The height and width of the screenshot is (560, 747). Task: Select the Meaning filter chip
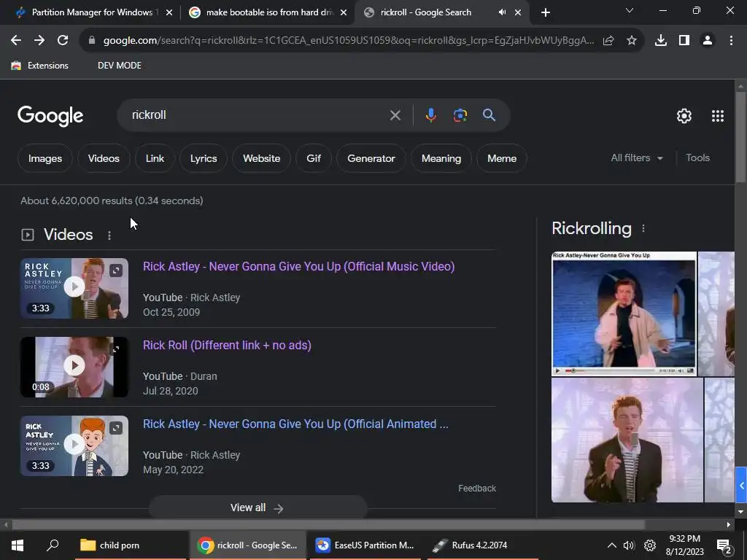(441, 158)
